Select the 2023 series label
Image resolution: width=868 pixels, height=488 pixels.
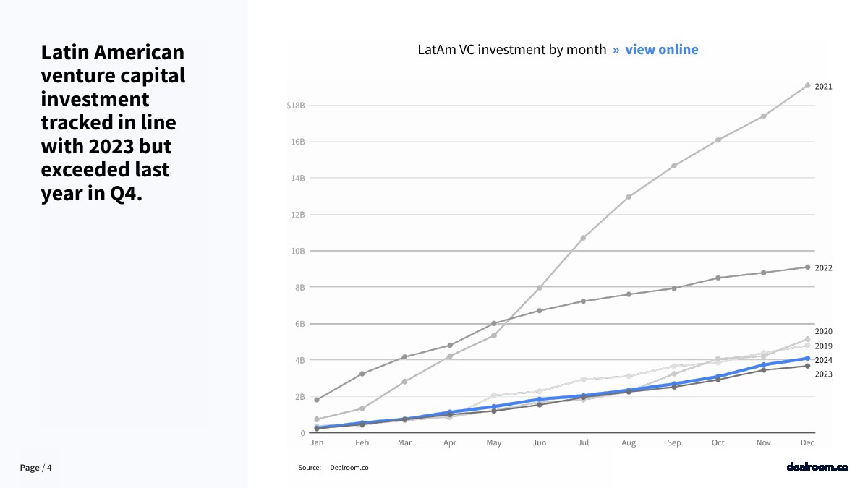tap(823, 374)
